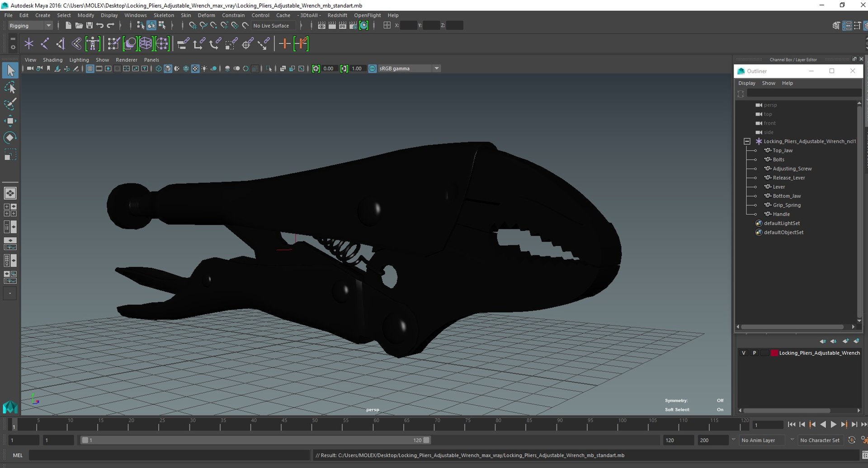Open the Skeleton menu
Viewport: 868px width, 468px height.
[x=163, y=15]
